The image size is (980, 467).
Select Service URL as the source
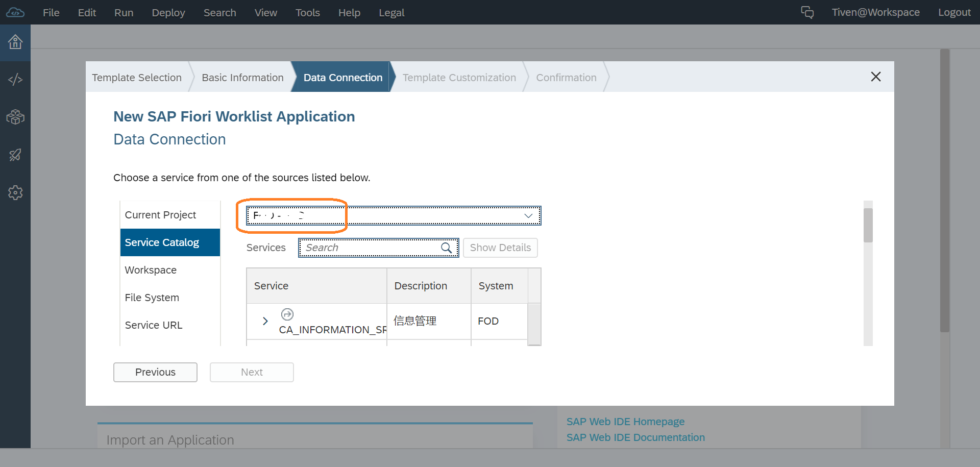(170, 325)
